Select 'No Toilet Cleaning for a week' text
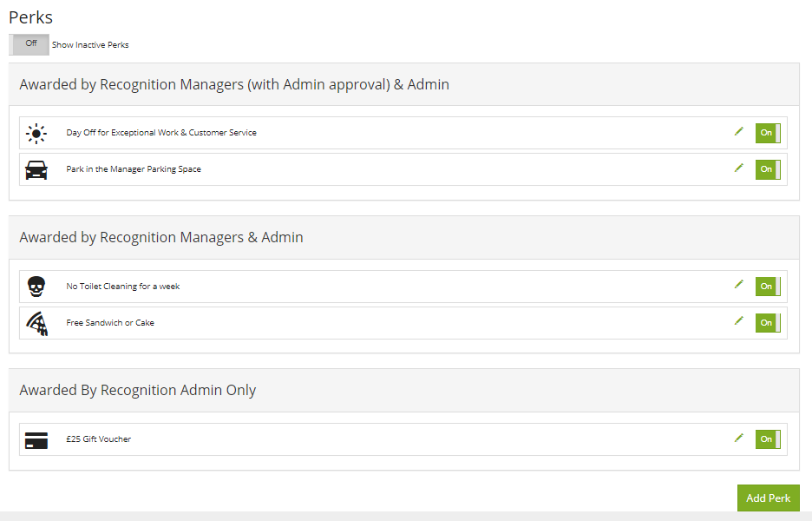 122,287
